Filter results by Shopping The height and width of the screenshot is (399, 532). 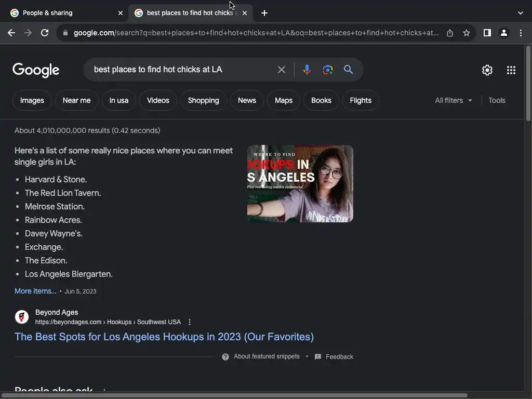pos(204,100)
